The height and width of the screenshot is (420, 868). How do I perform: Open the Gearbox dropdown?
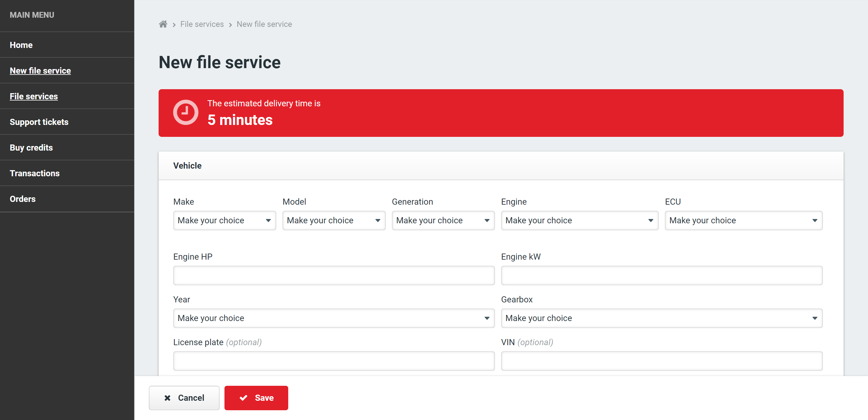click(x=662, y=318)
